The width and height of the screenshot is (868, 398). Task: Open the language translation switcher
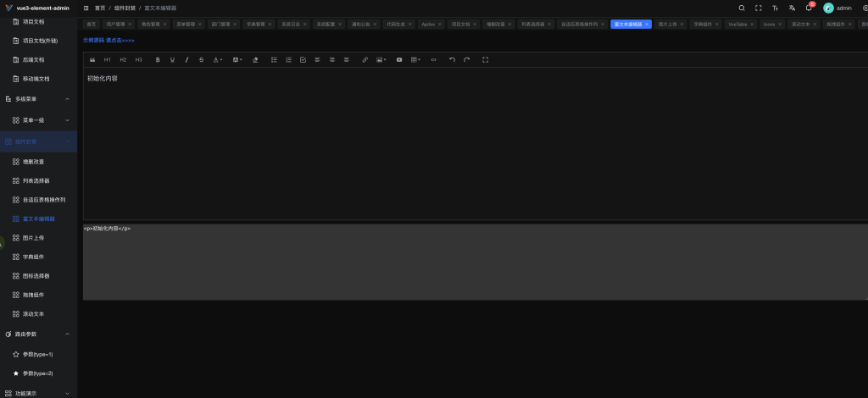click(793, 8)
